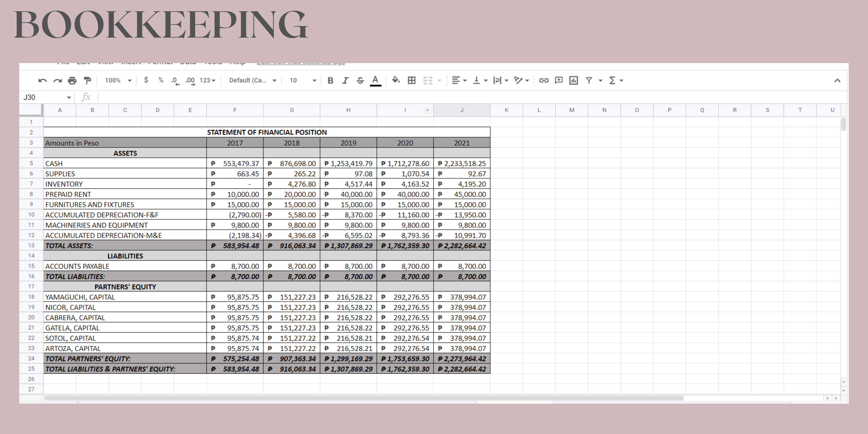Select the ASSETS heading cell
The height and width of the screenshot is (434, 868).
point(125,153)
